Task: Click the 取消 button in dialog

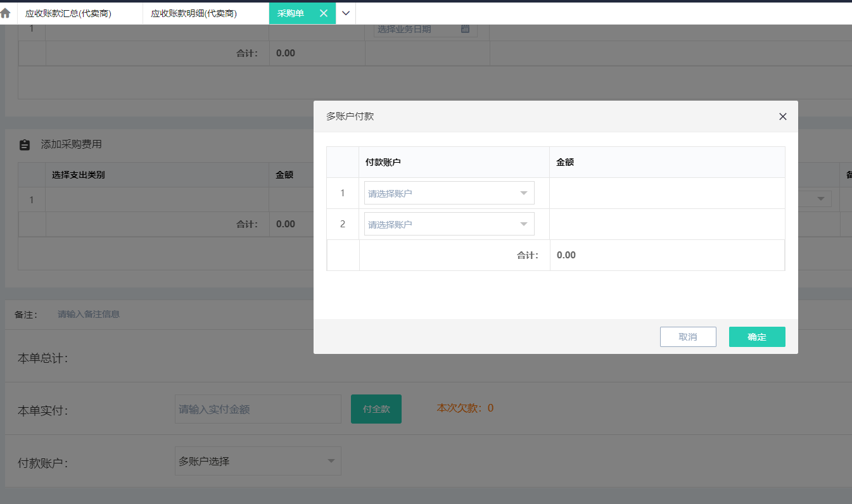Action: [x=687, y=337]
